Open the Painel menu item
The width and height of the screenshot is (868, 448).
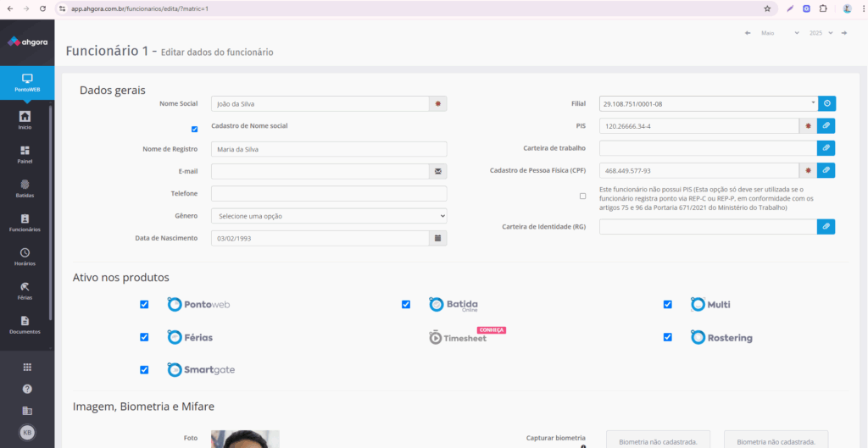tap(25, 154)
